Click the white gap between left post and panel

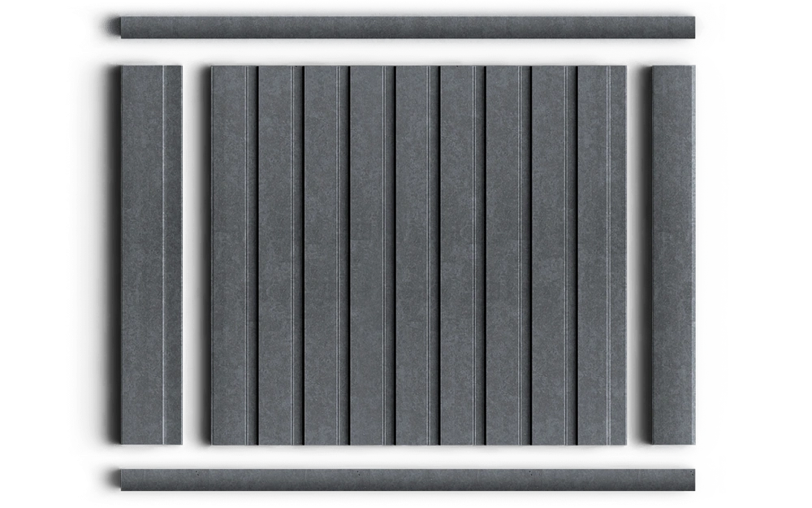coord(197,255)
